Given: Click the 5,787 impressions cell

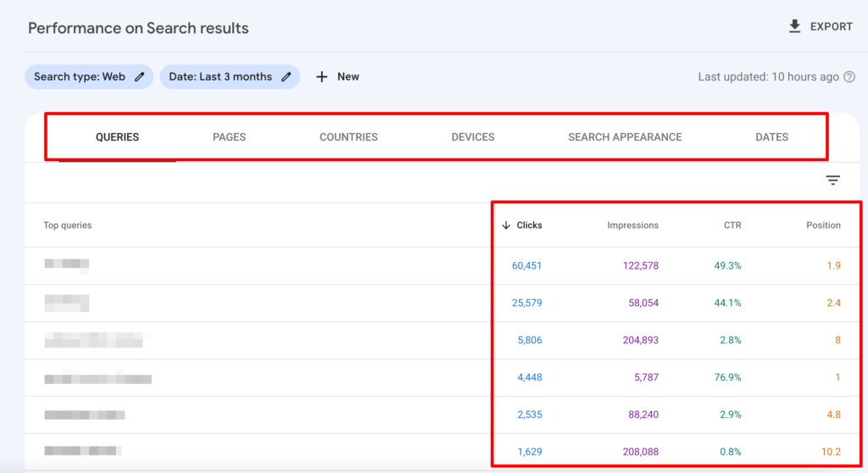Looking at the screenshot, I should tap(646, 377).
